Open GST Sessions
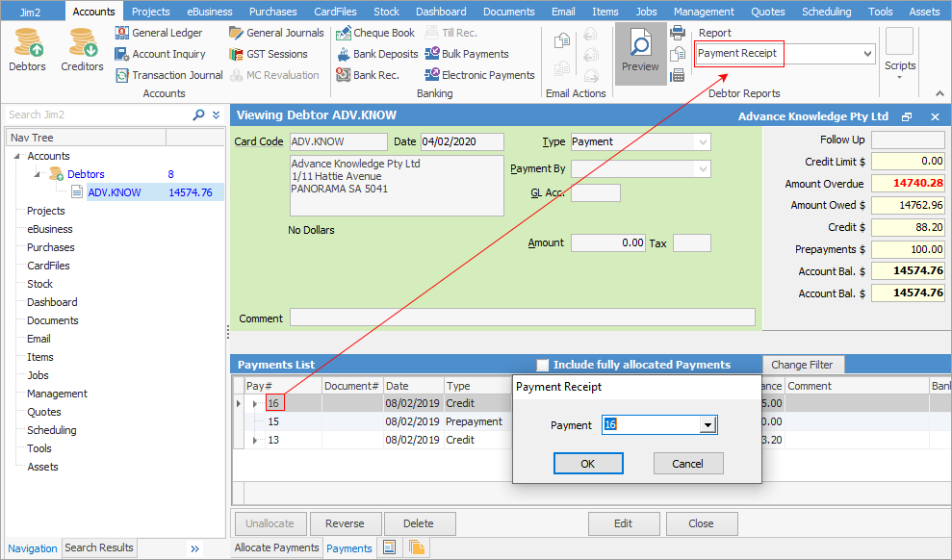The height and width of the screenshot is (560, 952). [269, 54]
